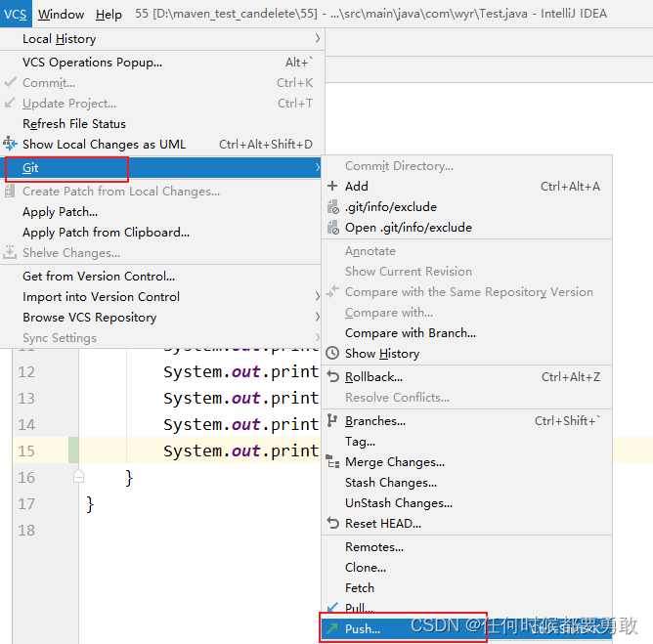Select Apply Patch from Clipboard...

(161, 233)
